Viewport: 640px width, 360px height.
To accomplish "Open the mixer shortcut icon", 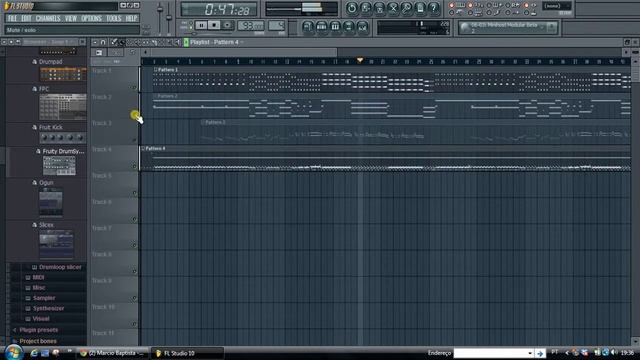I will coord(362,27).
